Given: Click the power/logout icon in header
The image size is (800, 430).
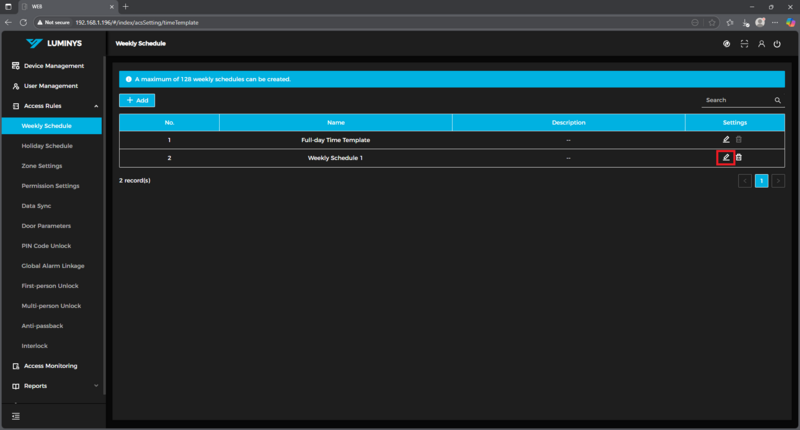Looking at the screenshot, I should click(777, 44).
